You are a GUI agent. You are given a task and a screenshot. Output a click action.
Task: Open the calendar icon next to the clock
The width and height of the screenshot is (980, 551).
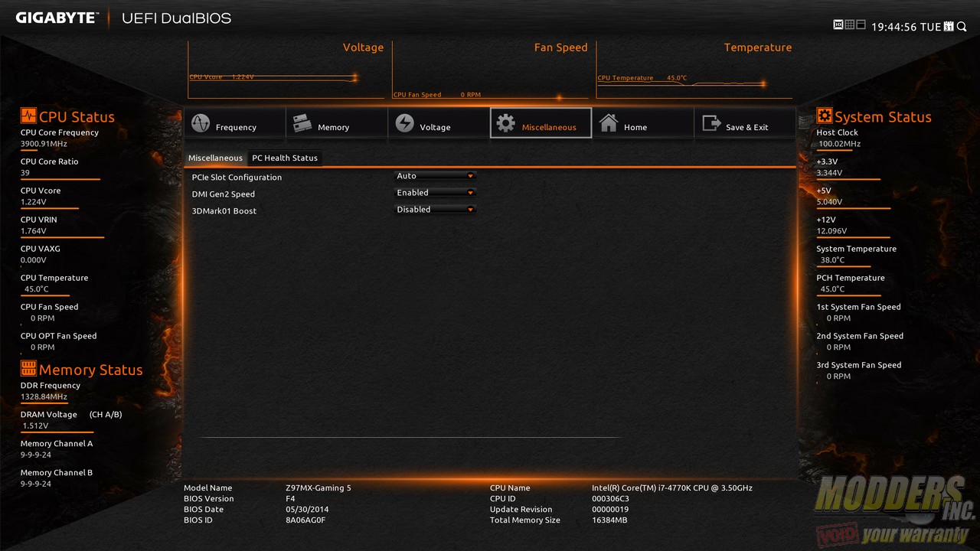tap(949, 26)
